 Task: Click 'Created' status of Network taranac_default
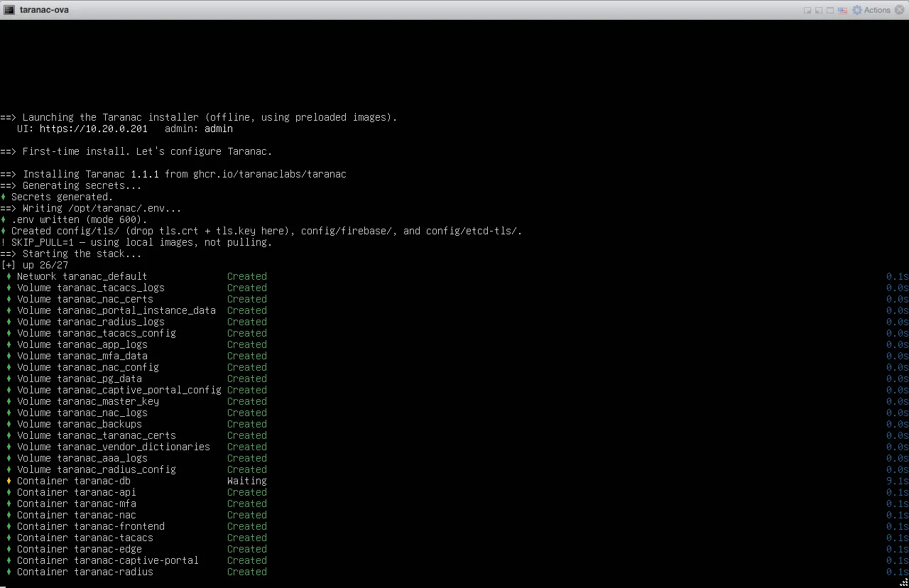247,276
